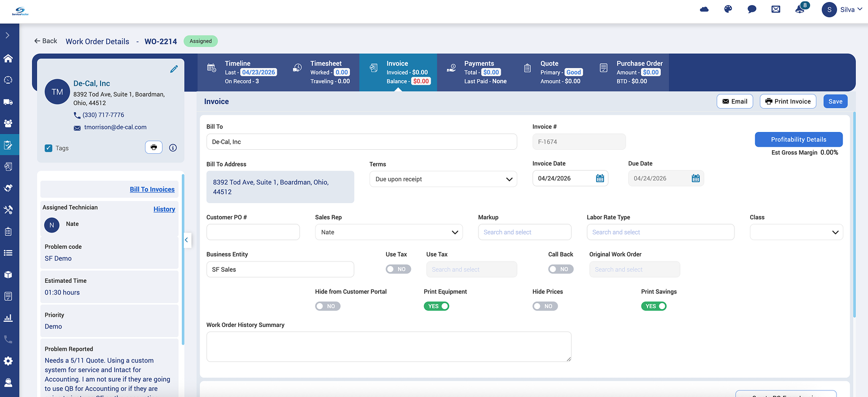Click the Assigned status badge
This screenshot has width=868, height=397.
point(201,41)
